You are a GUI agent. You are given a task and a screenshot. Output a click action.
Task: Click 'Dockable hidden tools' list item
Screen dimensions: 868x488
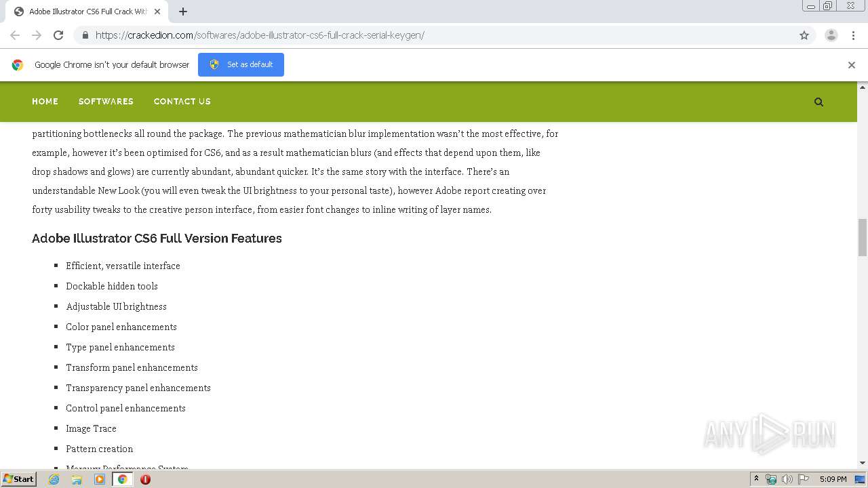tap(112, 286)
